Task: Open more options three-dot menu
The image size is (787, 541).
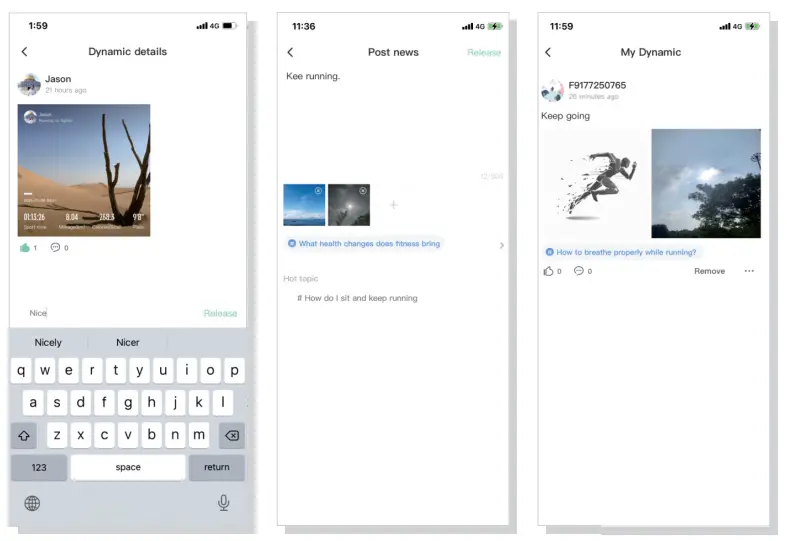Action: 749,271
